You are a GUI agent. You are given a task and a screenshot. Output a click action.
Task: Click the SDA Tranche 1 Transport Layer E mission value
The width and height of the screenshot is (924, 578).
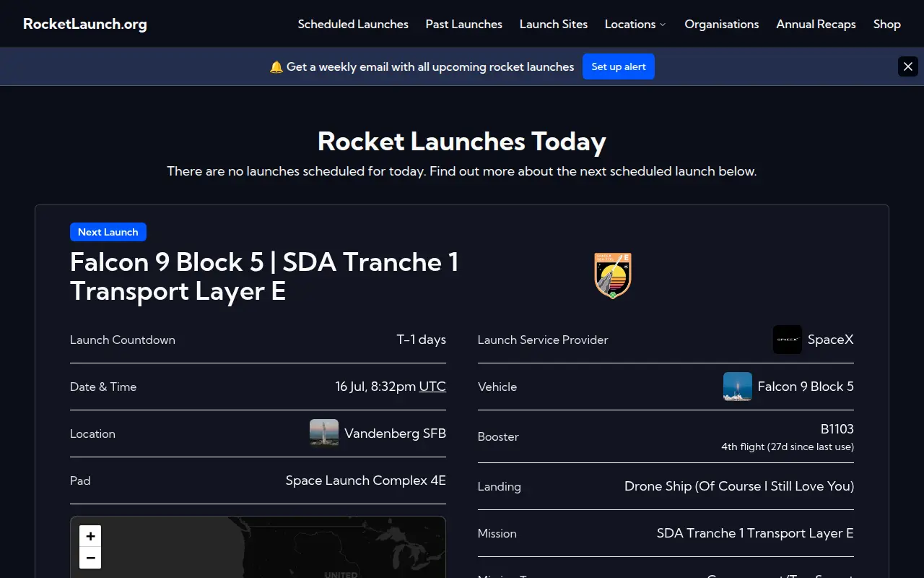pos(755,533)
